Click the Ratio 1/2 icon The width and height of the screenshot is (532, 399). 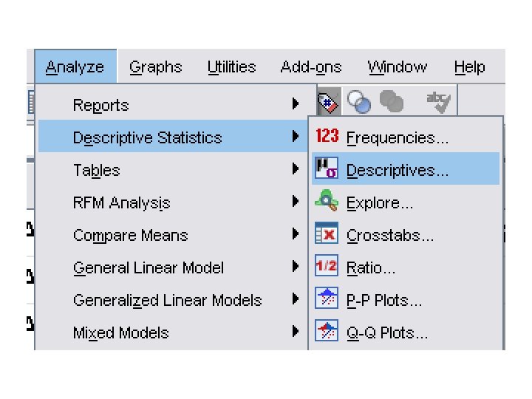[327, 267]
